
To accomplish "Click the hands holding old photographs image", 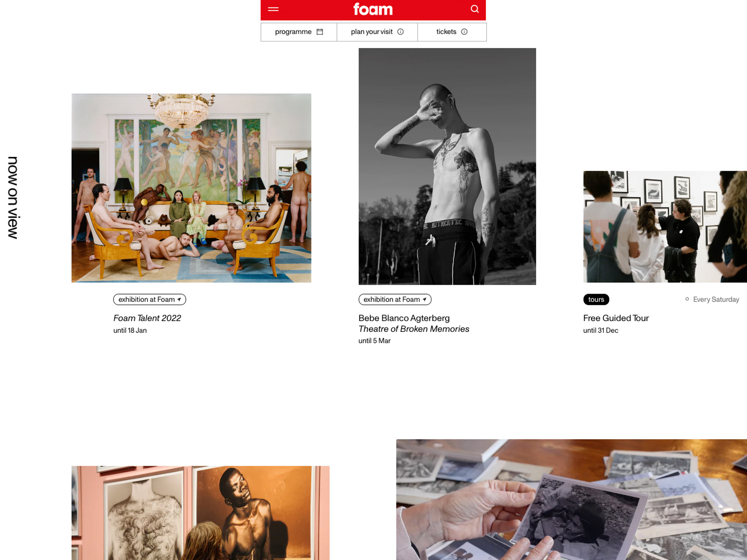I will tap(571, 499).
